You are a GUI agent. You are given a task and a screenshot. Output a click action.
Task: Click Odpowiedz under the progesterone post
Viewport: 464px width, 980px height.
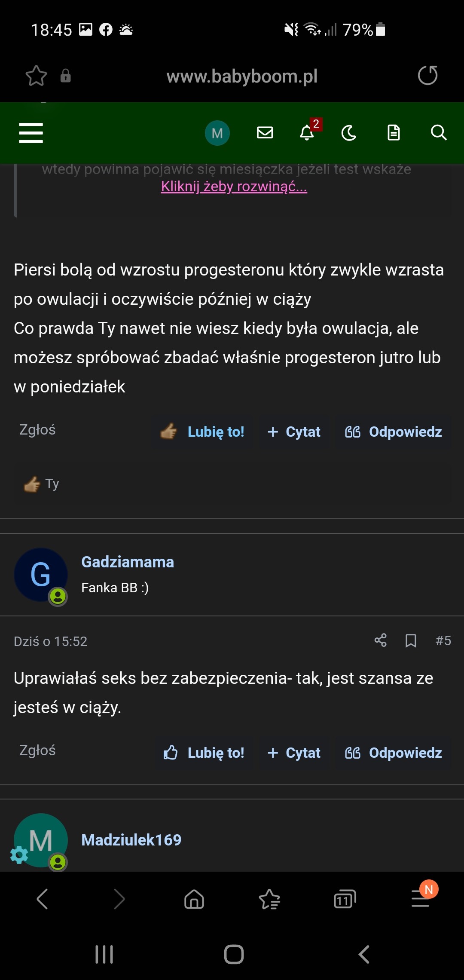click(394, 432)
